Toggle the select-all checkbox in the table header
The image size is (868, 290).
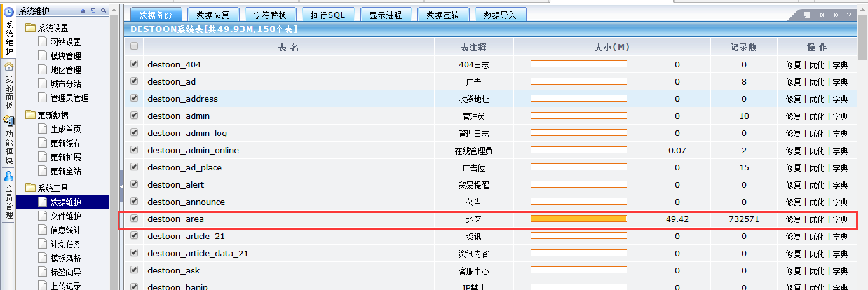tap(133, 46)
